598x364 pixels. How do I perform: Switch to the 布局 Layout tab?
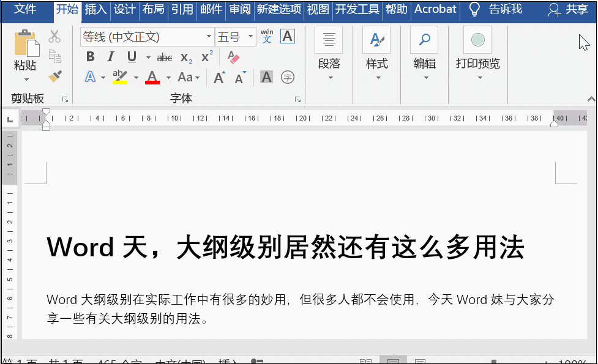(153, 9)
